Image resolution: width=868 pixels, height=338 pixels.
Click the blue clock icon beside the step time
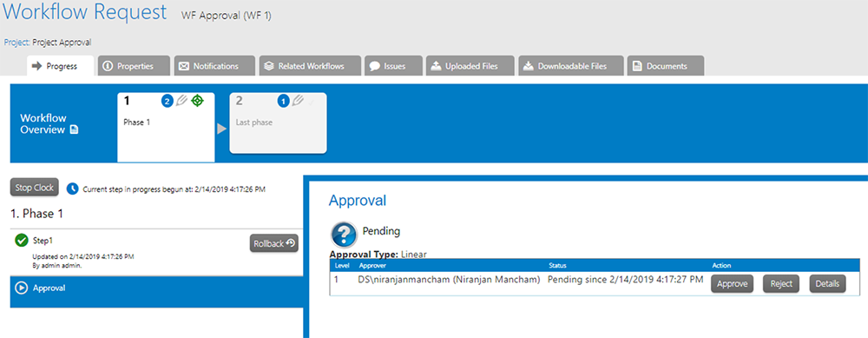click(x=73, y=189)
